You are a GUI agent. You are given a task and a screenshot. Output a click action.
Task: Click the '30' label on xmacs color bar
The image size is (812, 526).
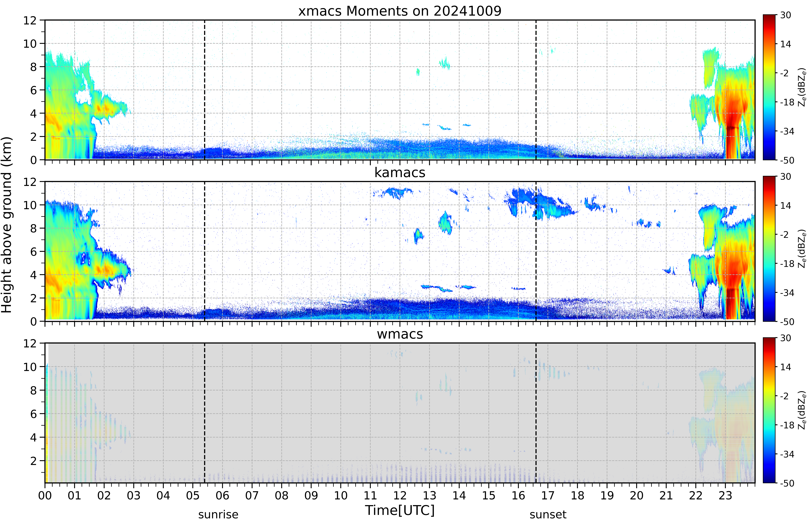click(x=786, y=15)
